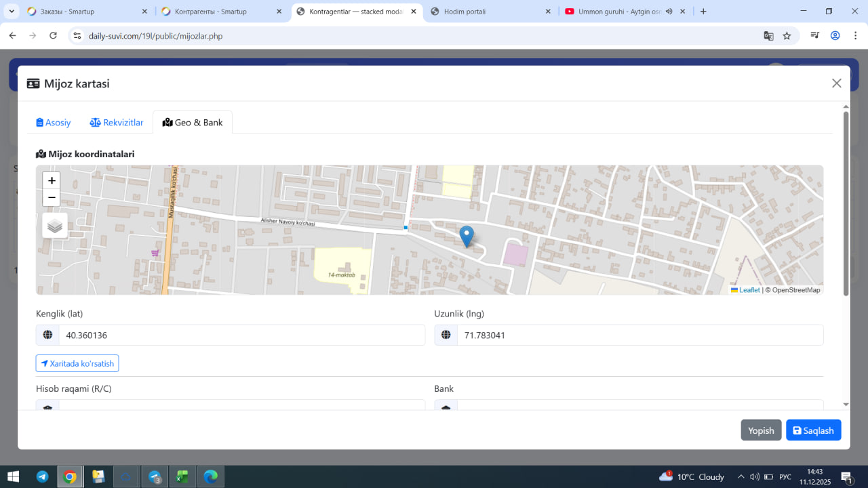Viewport: 868px width, 488px height.
Task: Click the Yopish button
Action: 761,430
